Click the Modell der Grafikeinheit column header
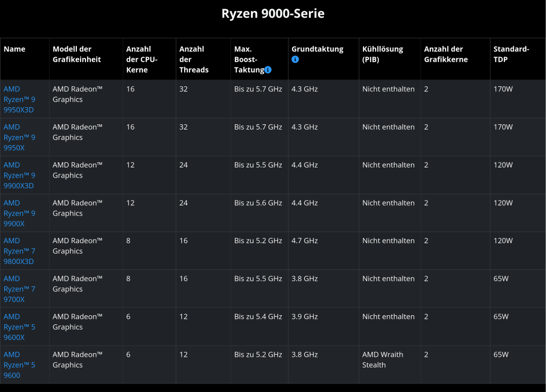Viewport: 546px width, 392px height. point(76,54)
